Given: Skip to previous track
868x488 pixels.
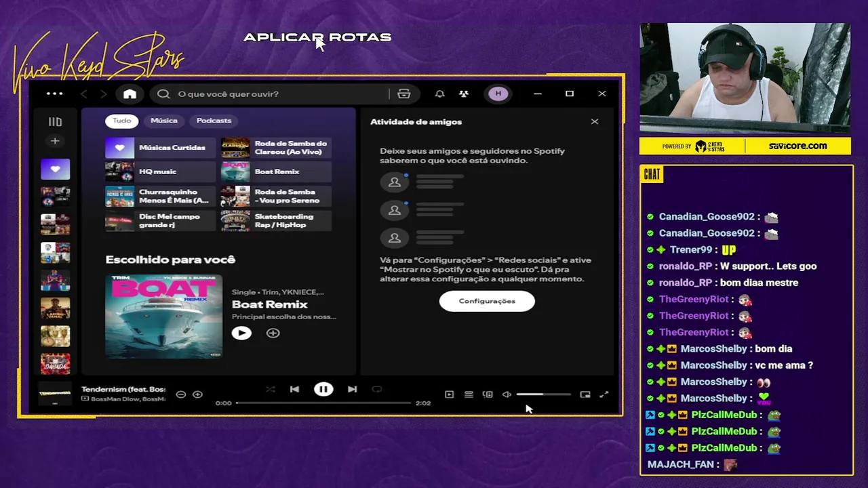Looking at the screenshot, I should pos(294,389).
